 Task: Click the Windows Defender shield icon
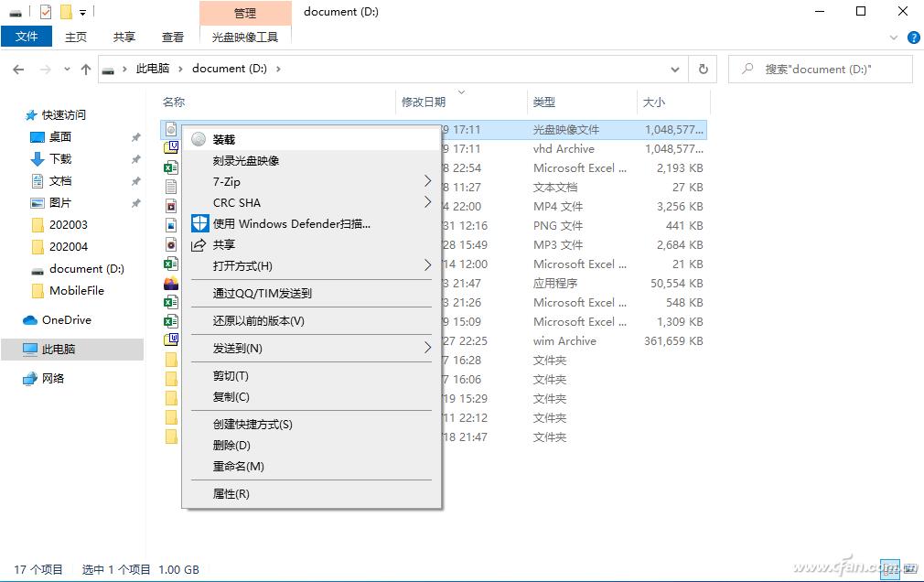coord(199,224)
